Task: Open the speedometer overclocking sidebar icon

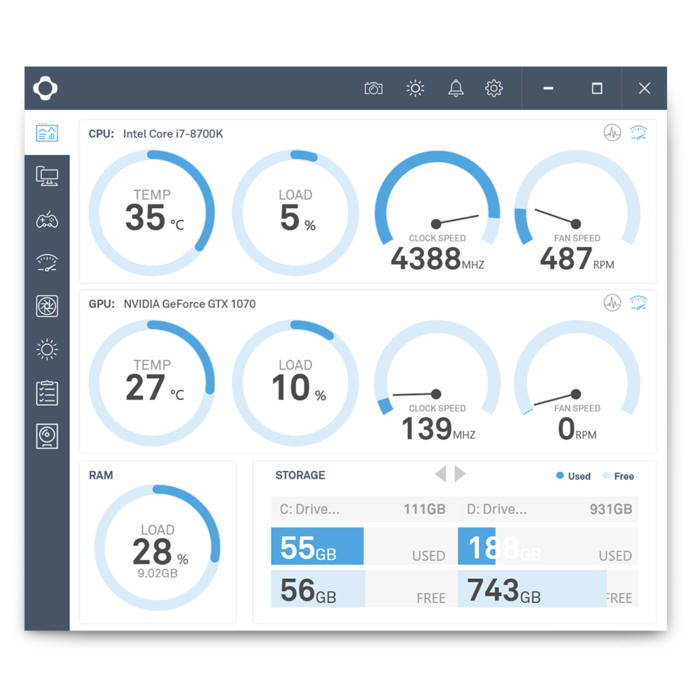Action: [x=47, y=263]
